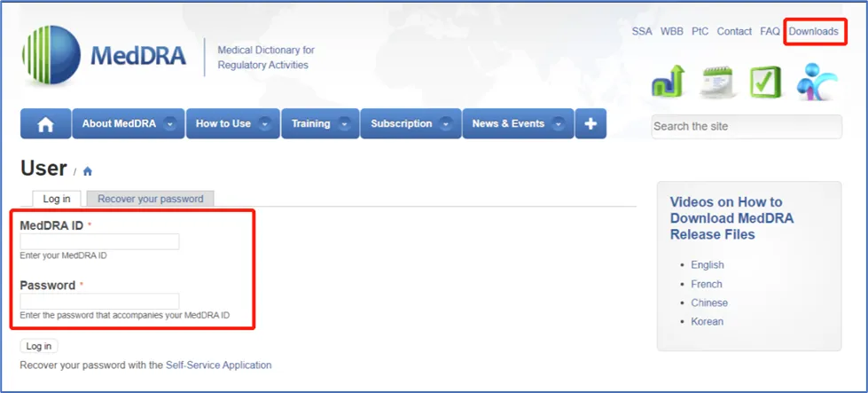Open the Chinese video link
The width and height of the screenshot is (868, 393).
point(709,303)
